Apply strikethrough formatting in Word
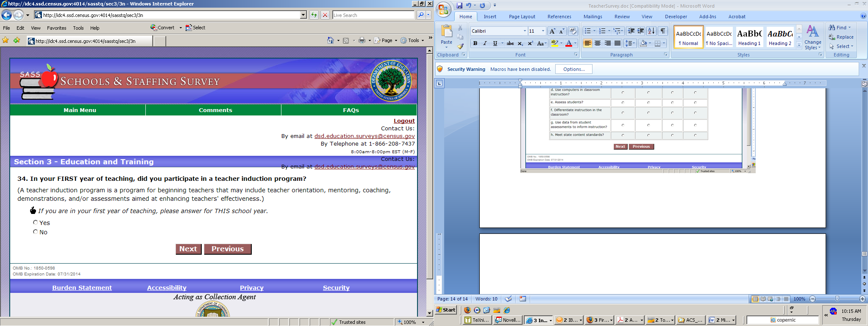Viewport: 868px width, 326px height. (x=510, y=43)
